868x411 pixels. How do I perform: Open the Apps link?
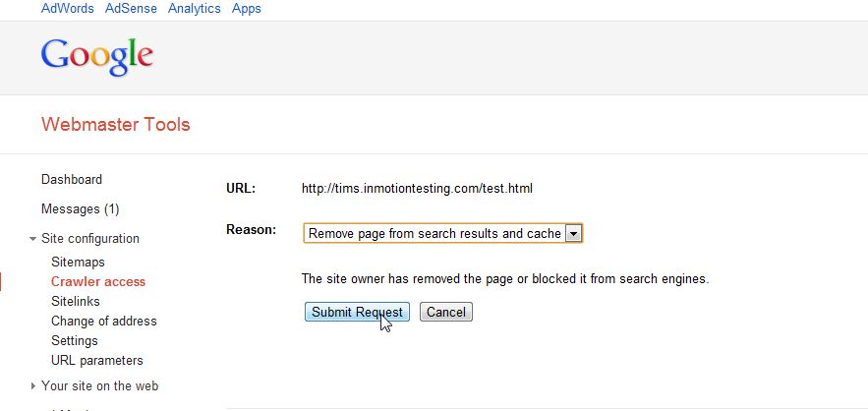(x=247, y=9)
